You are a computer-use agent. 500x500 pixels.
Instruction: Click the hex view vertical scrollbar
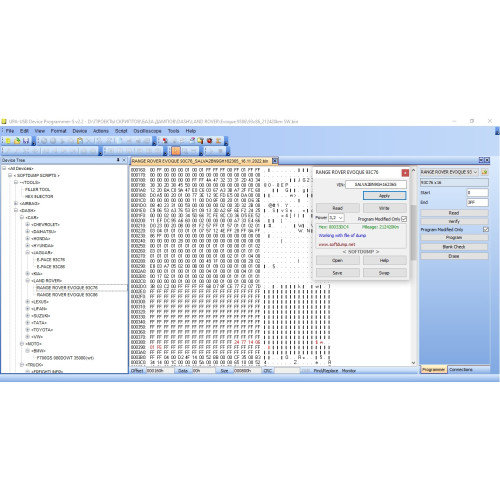[x=413, y=266]
